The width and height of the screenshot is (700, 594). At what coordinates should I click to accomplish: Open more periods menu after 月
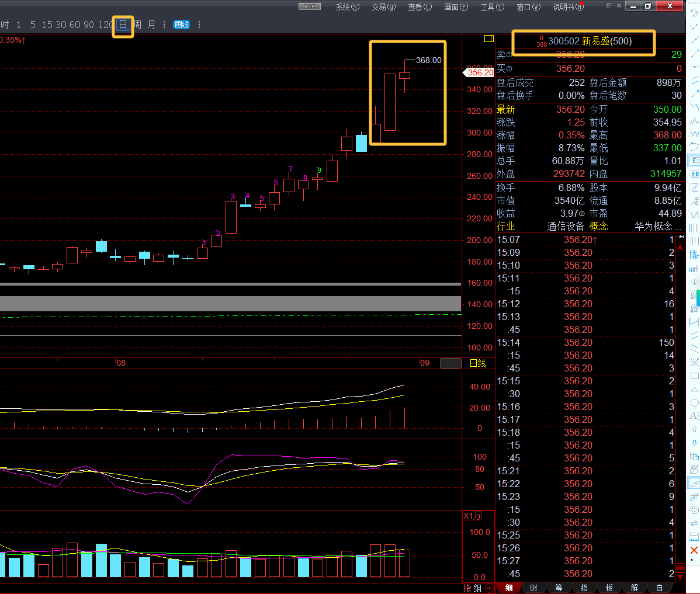[164, 25]
